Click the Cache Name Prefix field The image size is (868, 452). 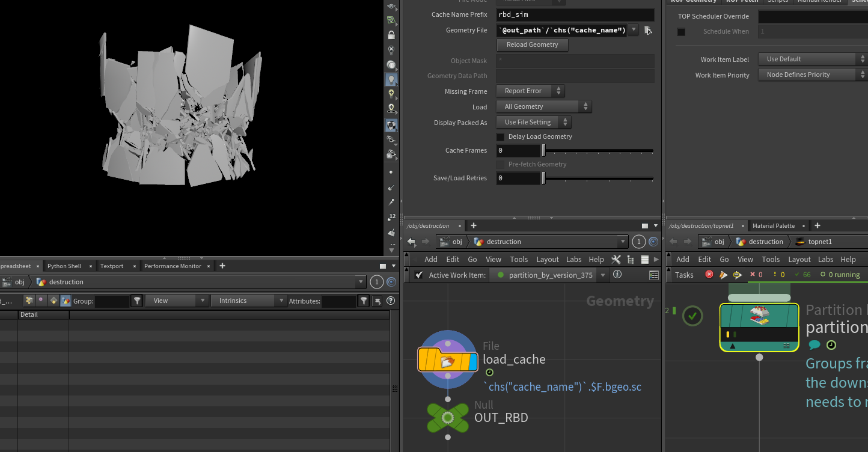(x=575, y=14)
